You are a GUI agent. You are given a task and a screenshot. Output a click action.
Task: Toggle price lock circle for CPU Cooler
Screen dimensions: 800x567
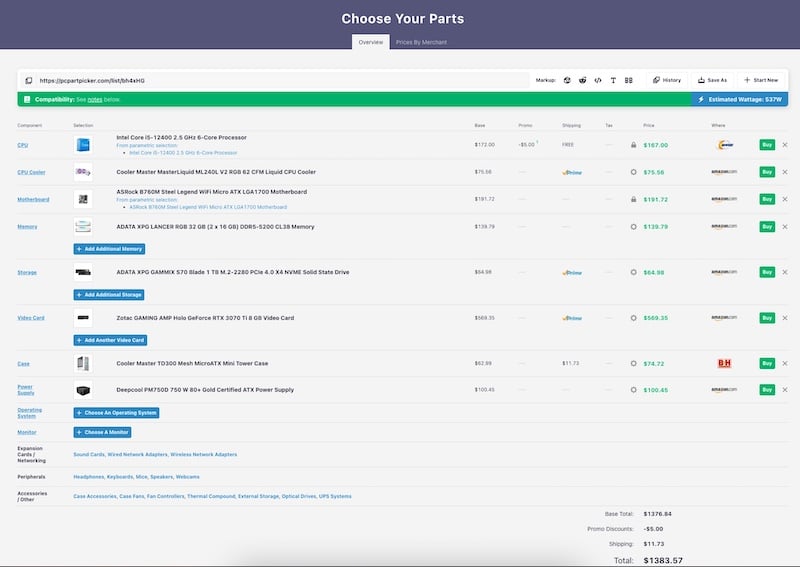coord(633,172)
